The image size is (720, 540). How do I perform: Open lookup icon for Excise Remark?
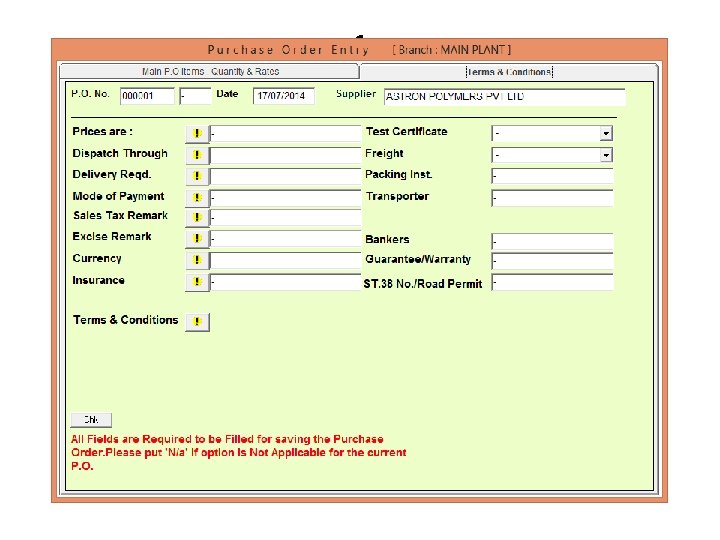point(197,238)
